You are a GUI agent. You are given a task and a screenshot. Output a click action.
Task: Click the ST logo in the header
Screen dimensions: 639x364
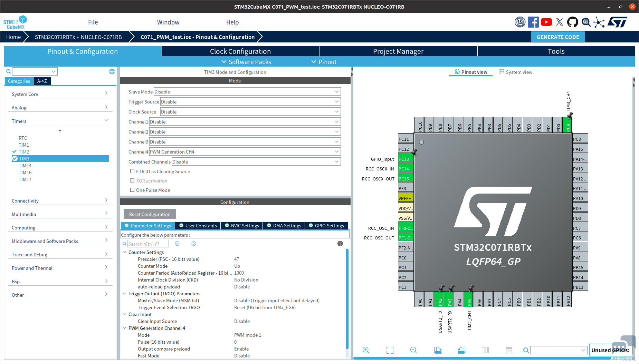coord(618,22)
